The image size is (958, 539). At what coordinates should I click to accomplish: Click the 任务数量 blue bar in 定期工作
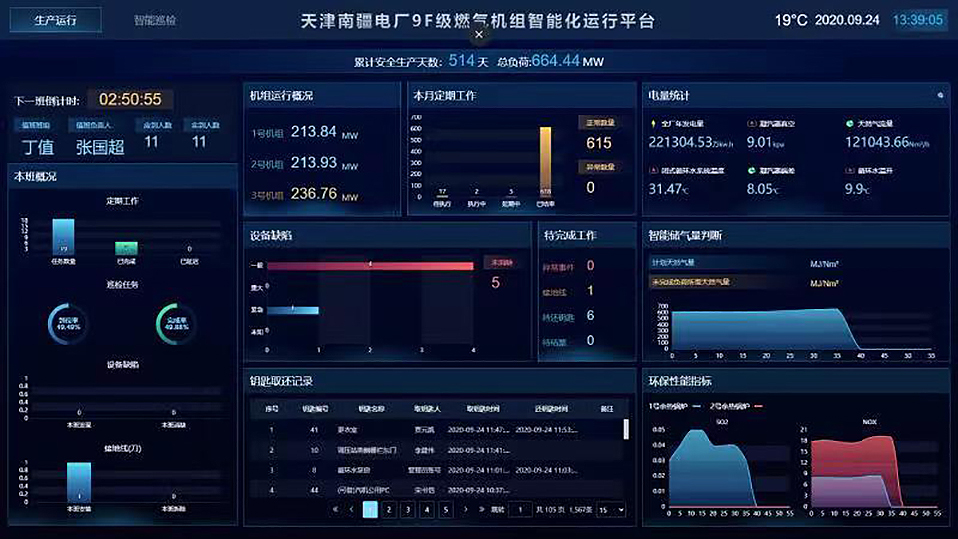tap(64, 236)
